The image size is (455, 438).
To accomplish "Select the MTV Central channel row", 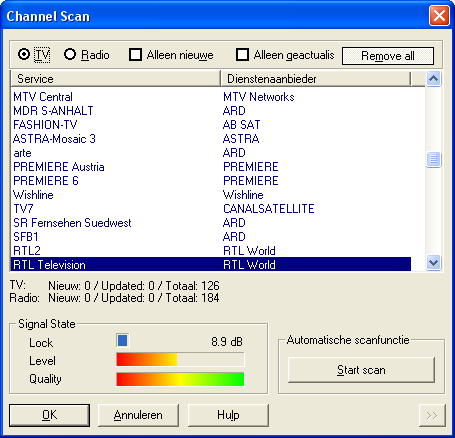I will click(x=211, y=97).
